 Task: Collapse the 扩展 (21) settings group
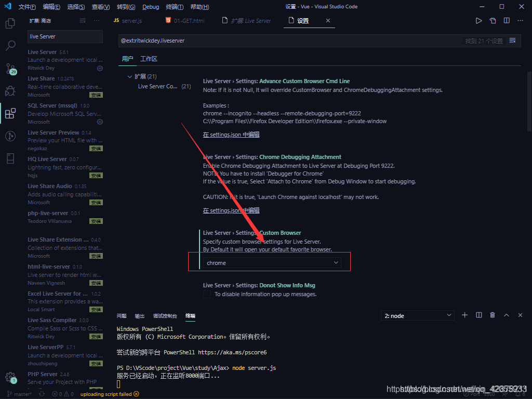129,76
